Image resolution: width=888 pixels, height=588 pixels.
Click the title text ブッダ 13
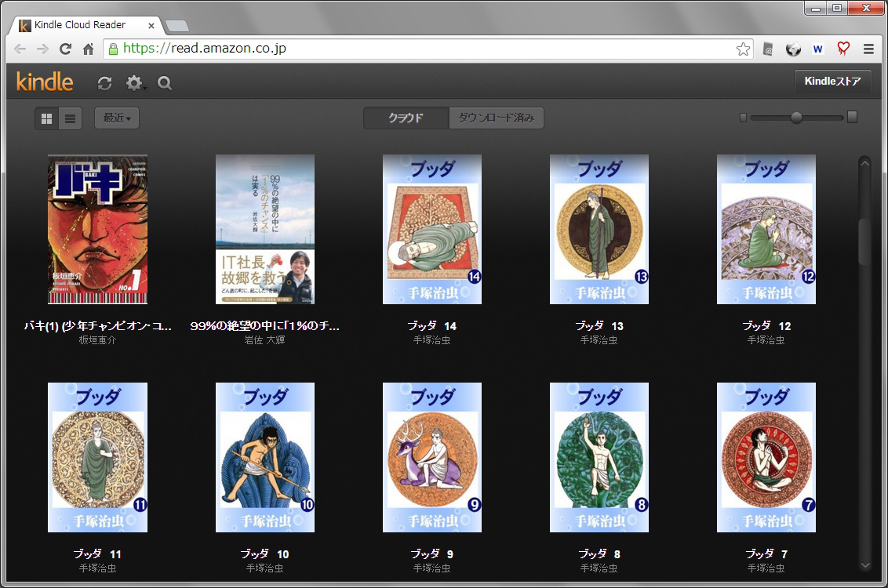(599, 326)
